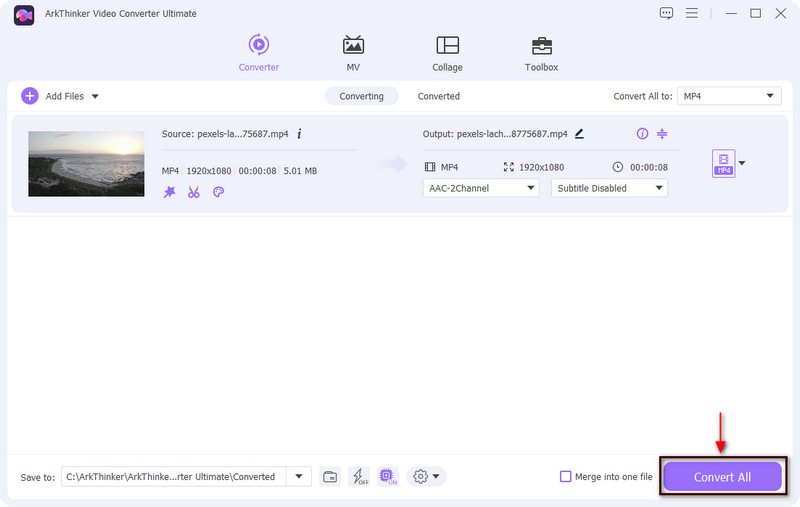Expand arrow next to MP4 format icon

pyautogui.click(x=742, y=163)
